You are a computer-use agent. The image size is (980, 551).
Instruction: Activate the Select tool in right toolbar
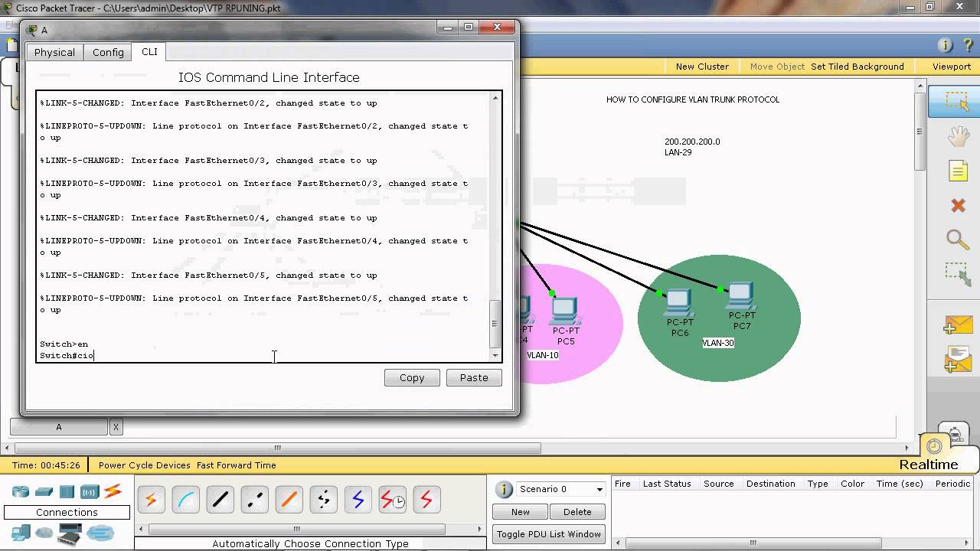tap(955, 102)
